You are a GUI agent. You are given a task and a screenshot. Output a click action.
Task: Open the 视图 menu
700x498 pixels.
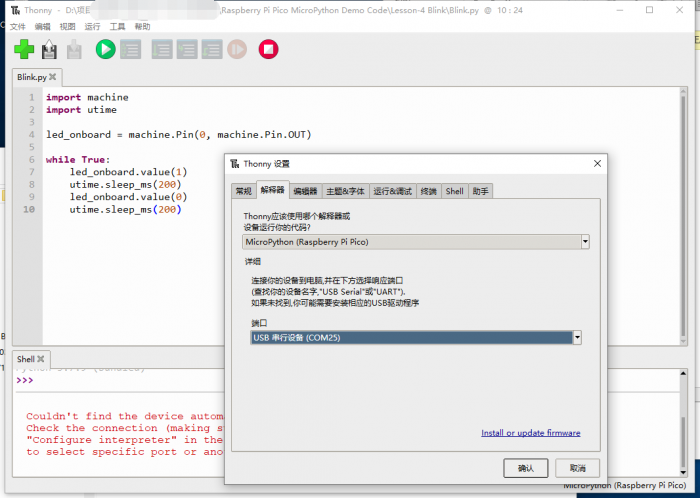(x=67, y=27)
